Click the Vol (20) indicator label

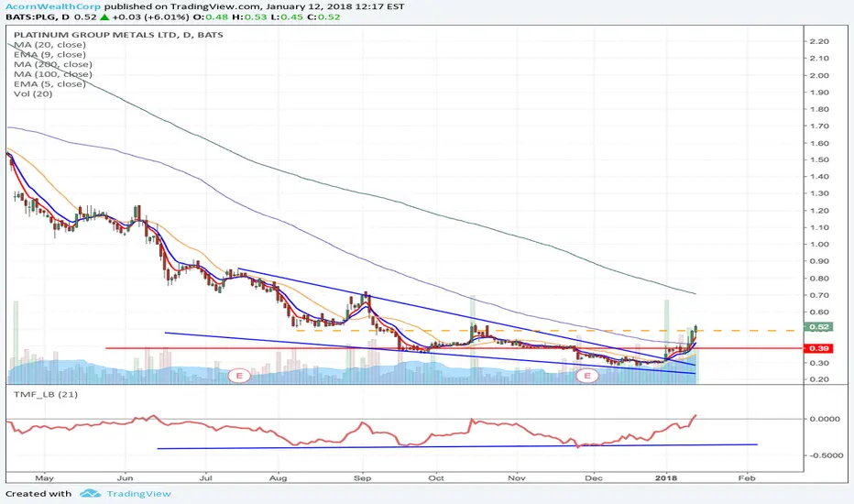(33, 93)
